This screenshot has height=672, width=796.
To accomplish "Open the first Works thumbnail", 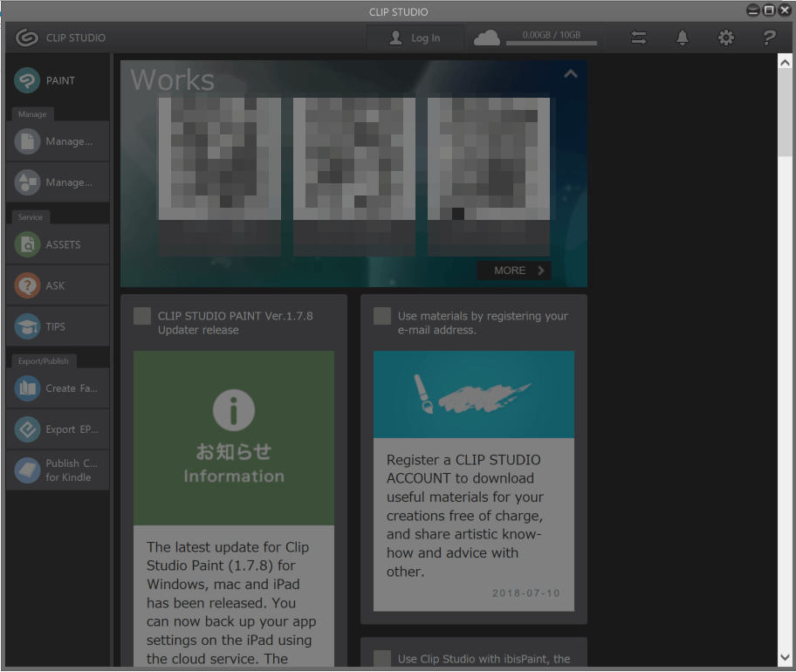I will (x=220, y=176).
